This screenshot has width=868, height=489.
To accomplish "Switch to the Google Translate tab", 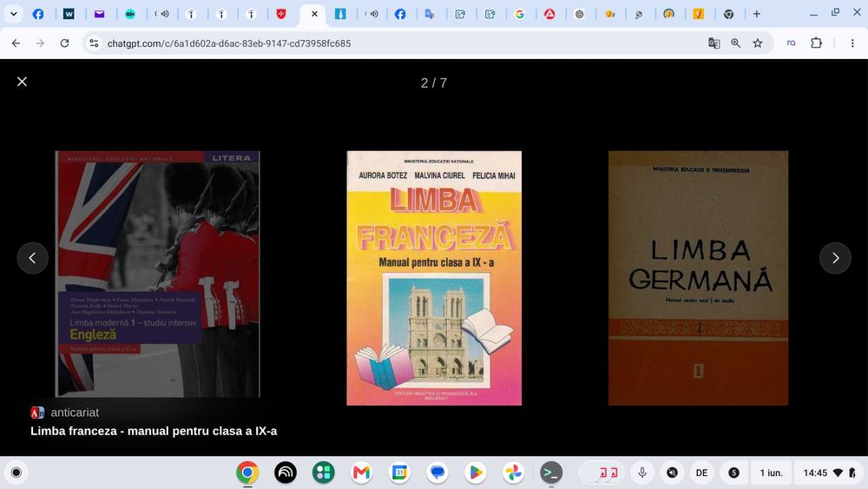I will (431, 15).
